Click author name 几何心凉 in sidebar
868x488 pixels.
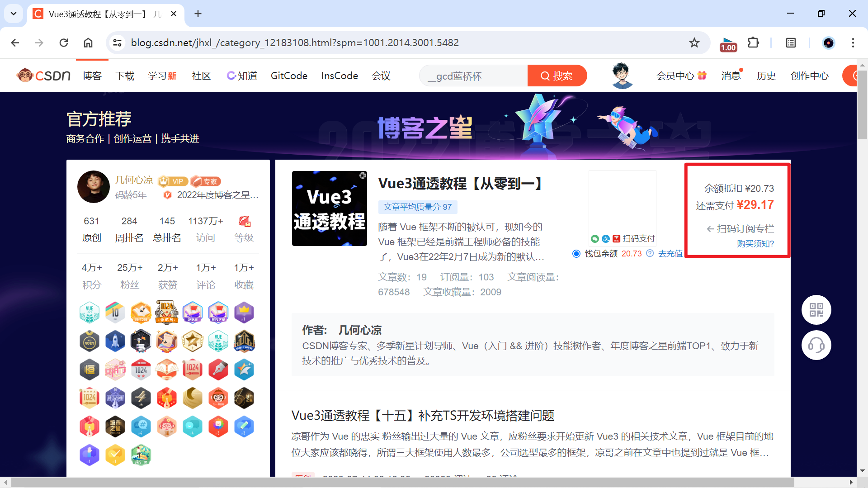coord(134,180)
